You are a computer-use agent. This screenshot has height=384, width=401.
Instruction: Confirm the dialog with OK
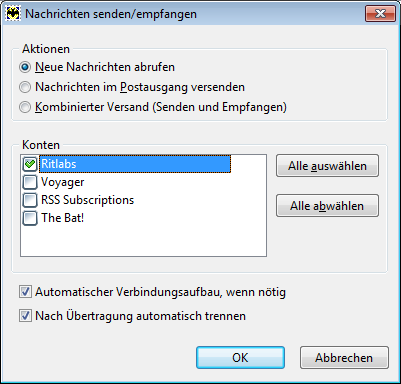point(240,358)
